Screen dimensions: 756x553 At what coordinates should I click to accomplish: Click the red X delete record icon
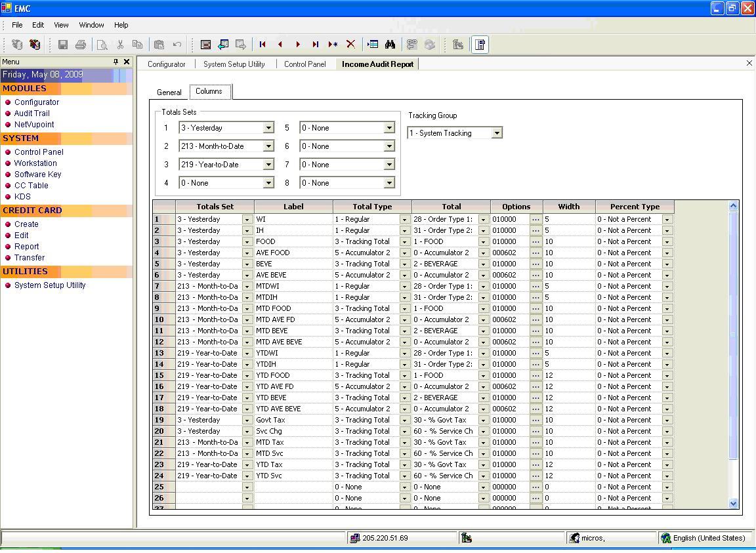coord(350,44)
